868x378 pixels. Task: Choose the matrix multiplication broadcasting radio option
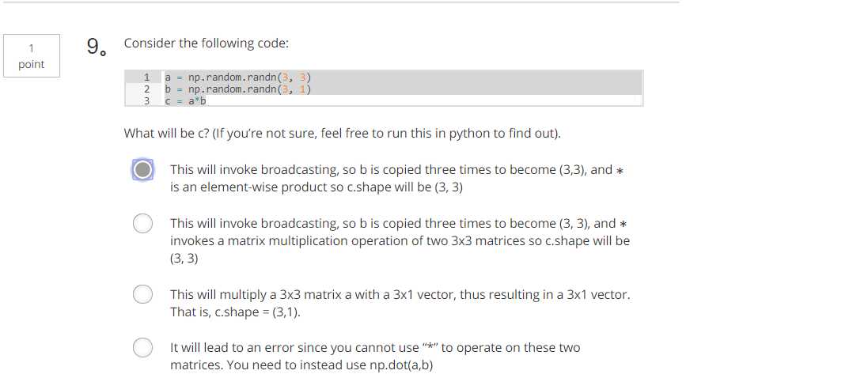point(143,224)
